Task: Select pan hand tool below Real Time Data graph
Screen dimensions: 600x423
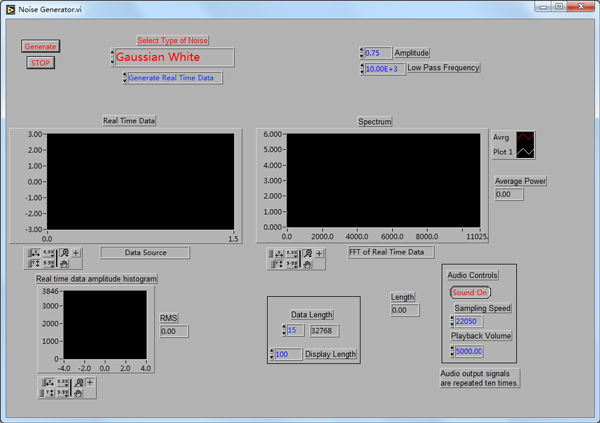Action: tap(63, 264)
